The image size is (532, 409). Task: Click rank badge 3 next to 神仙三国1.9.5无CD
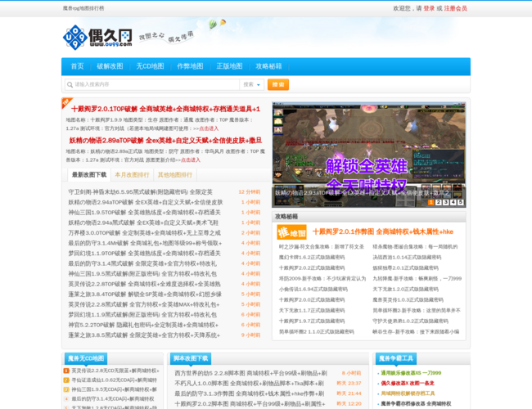pos(66,389)
